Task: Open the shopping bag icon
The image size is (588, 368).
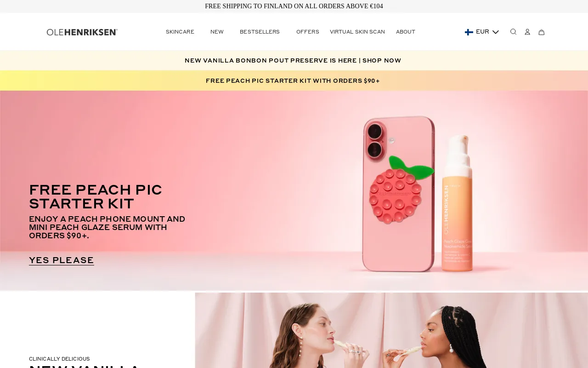Action: tap(542, 32)
